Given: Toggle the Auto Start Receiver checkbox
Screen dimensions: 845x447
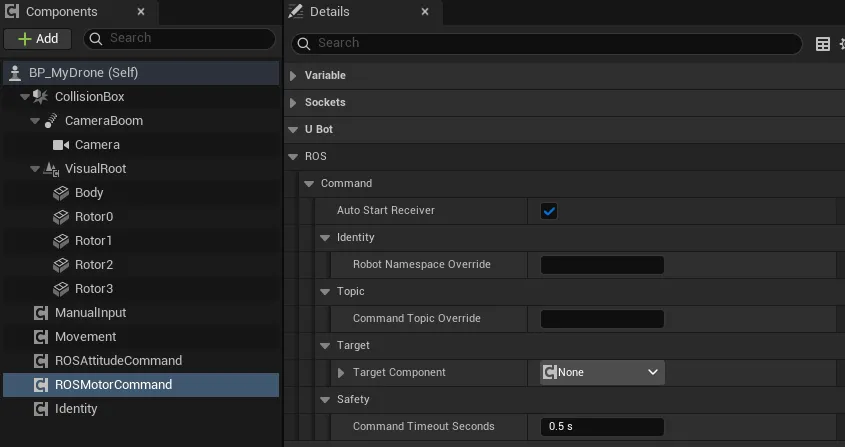Looking at the screenshot, I should (x=549, y=211).
